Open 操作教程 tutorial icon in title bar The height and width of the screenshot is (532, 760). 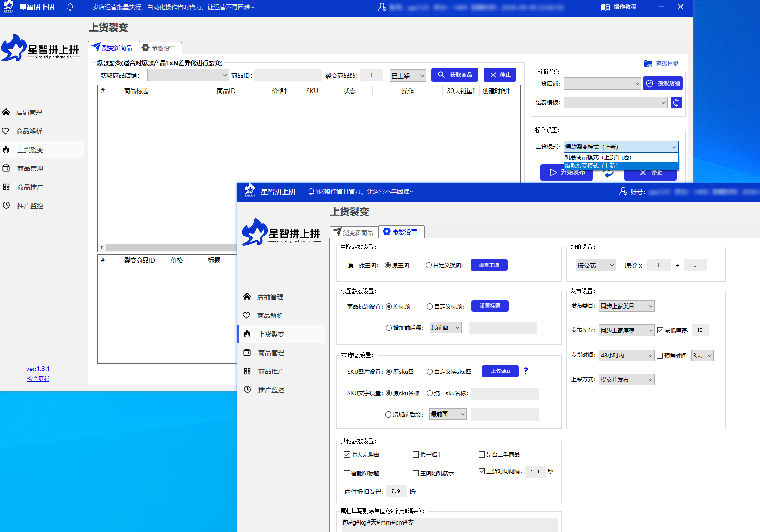605,7
